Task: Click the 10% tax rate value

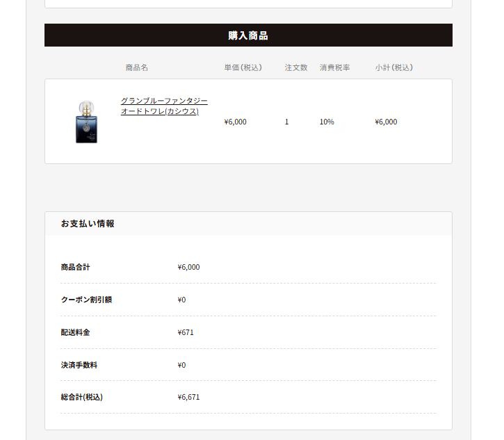Action: pyautogui.click(x=327, y=122)
